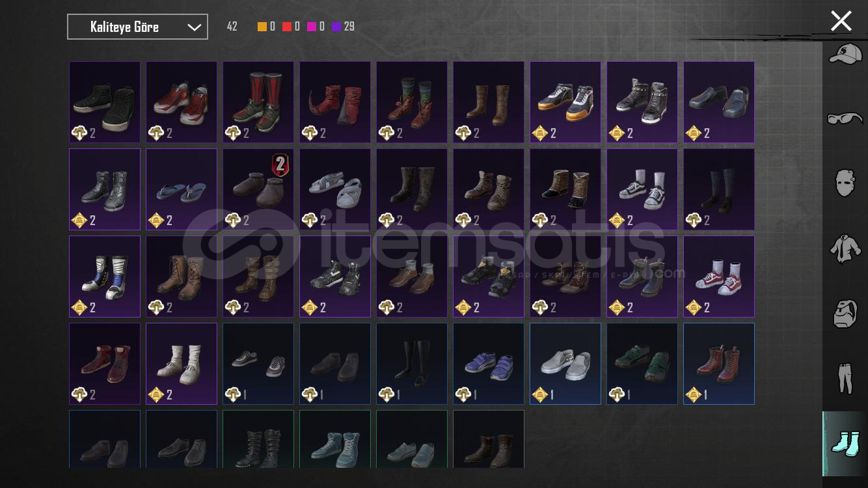868x488 pixels.
Task: Open the hat category icon
Action: [x=845, y=54]
